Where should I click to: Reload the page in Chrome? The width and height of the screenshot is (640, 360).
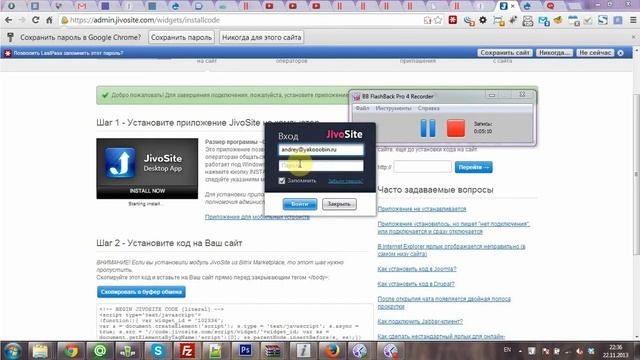click(x=36, y=20)
